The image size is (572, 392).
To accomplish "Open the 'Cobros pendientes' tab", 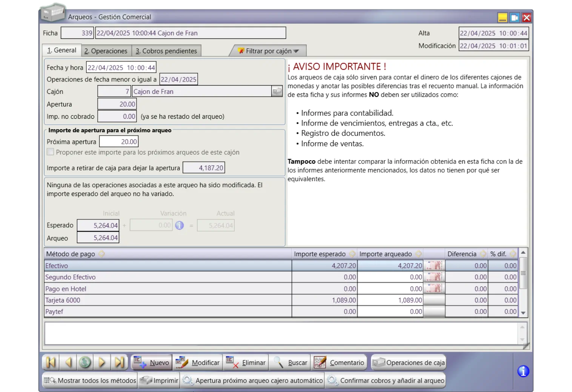I will click(166, 51).
